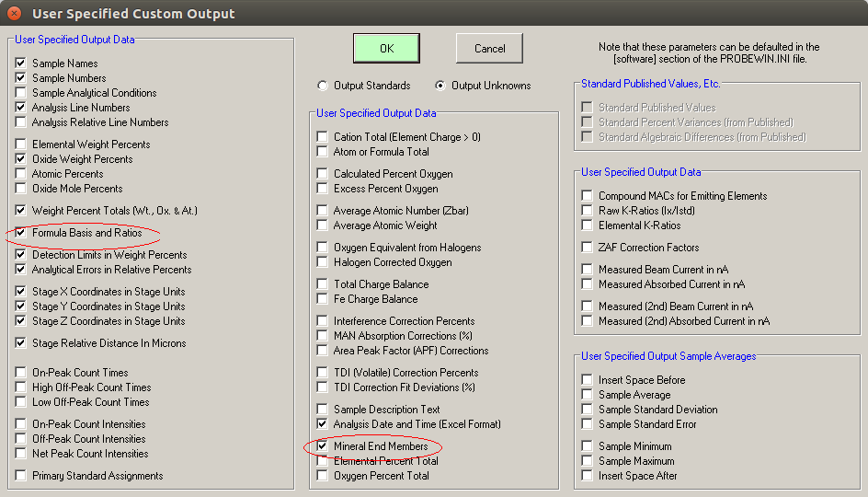Toggle the Formula Basis and Ratios checkbox

click(21, 233)
